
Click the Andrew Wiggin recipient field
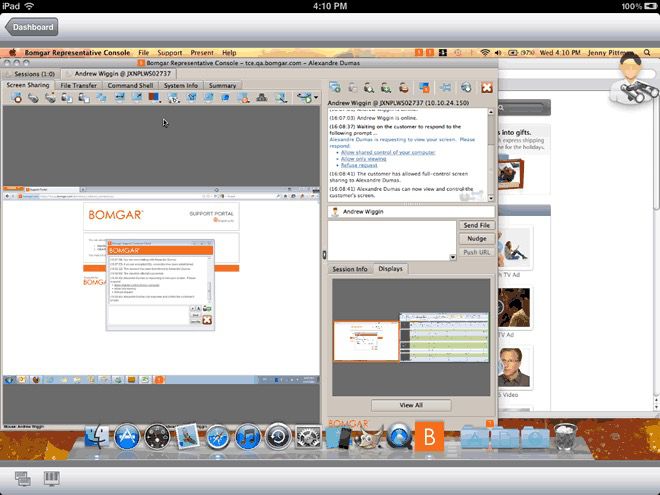point(411,212)
